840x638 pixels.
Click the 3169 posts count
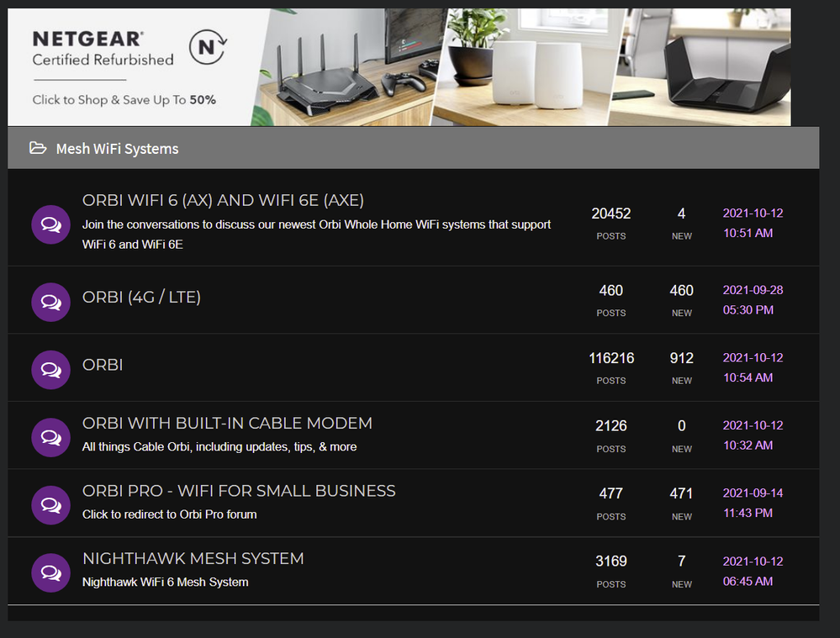(x=610, y=561)
